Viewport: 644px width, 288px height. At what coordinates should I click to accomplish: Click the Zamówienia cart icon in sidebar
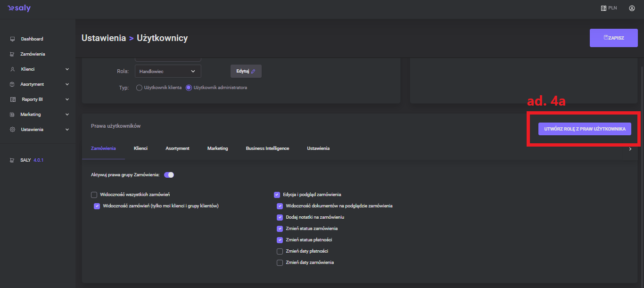(13, 54)
